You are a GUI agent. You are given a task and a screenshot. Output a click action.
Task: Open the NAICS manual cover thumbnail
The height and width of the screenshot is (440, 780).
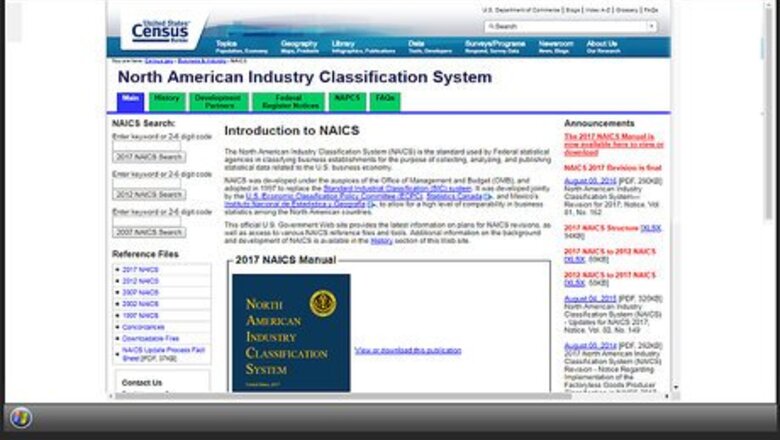click(290, 332)
